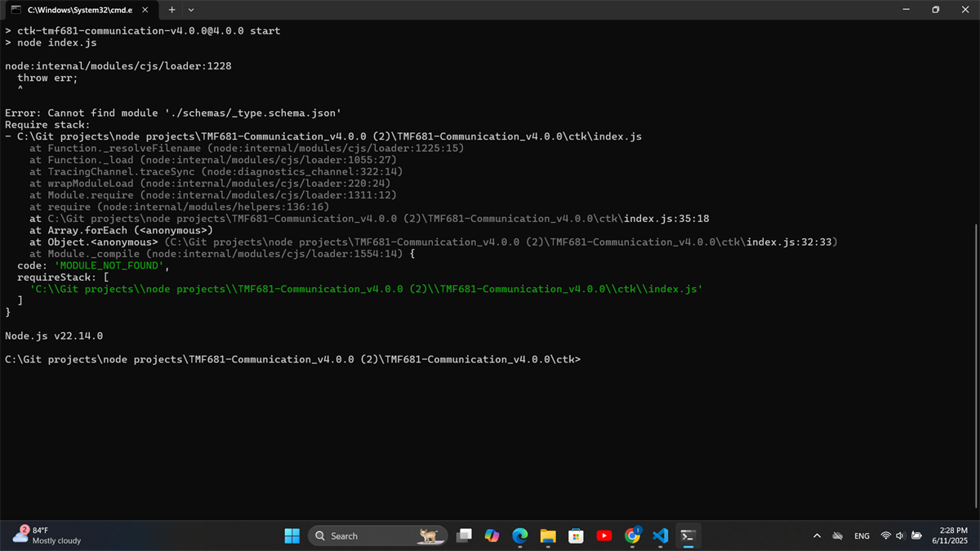This screenshot has width=980, height=551.
Task: Click the green requireStack path string
Action: (366, 289)
